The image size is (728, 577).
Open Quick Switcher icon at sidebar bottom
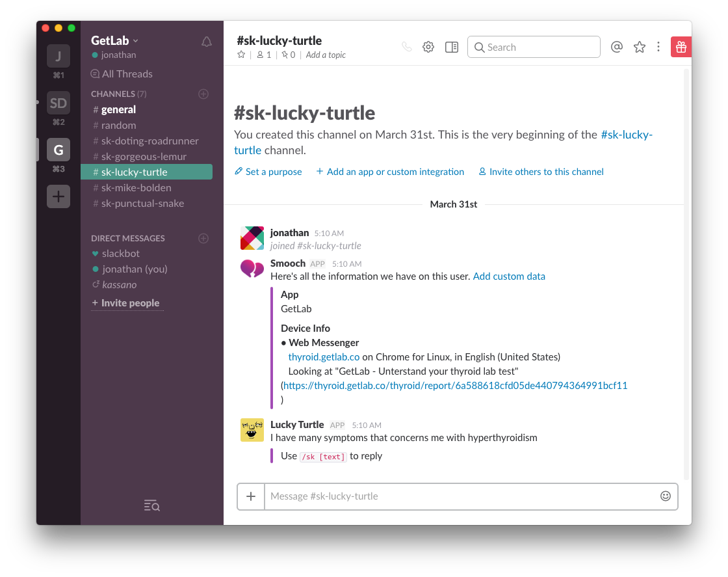151,505
